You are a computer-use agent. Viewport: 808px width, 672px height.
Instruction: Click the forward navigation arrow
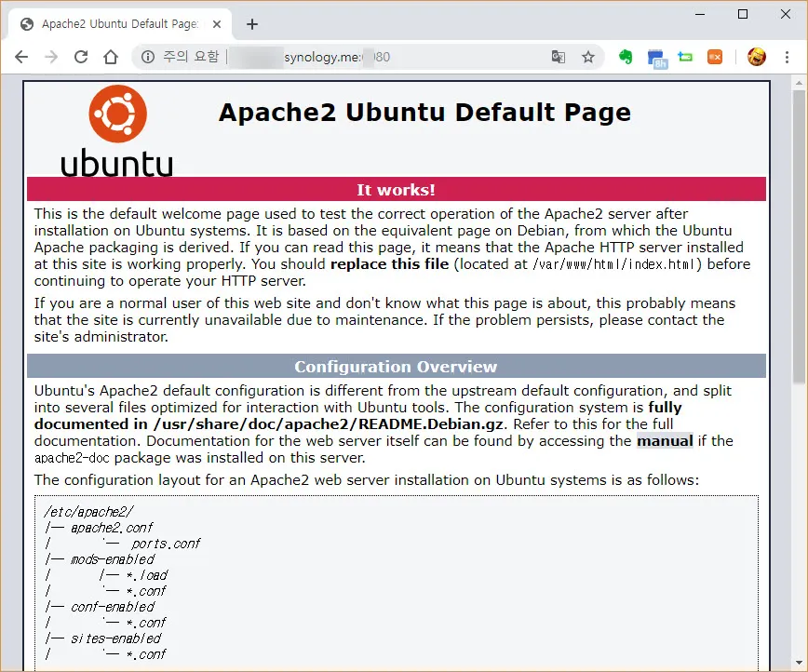point(50,57)
